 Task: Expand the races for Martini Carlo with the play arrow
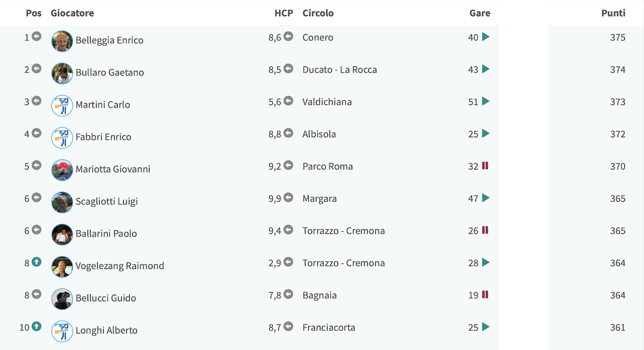click(x=486, y=101)
